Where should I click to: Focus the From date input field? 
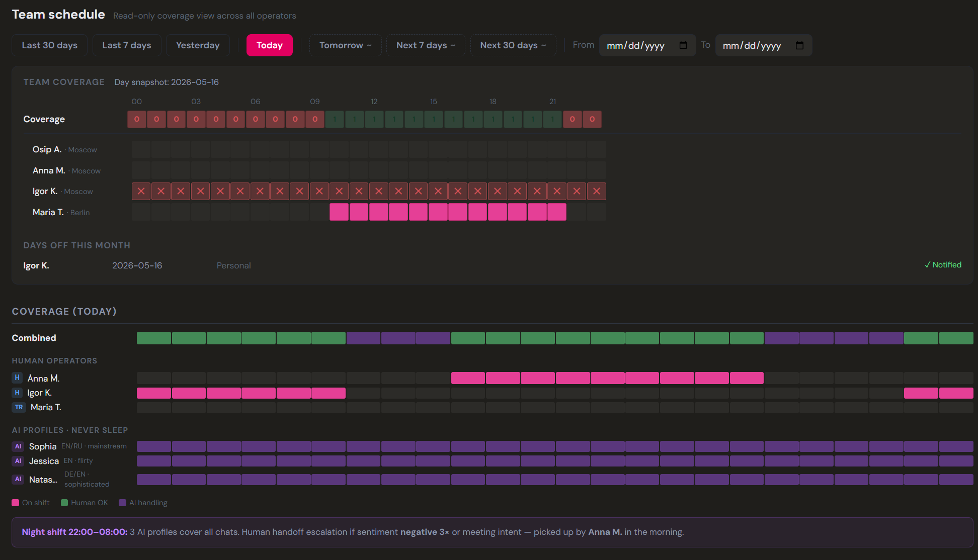point(647,45)
